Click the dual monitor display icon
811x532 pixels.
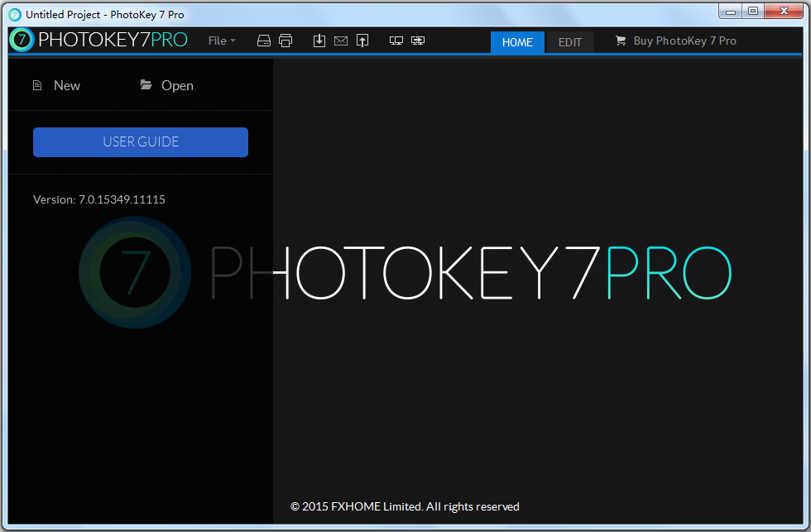[x=396, y=41]
